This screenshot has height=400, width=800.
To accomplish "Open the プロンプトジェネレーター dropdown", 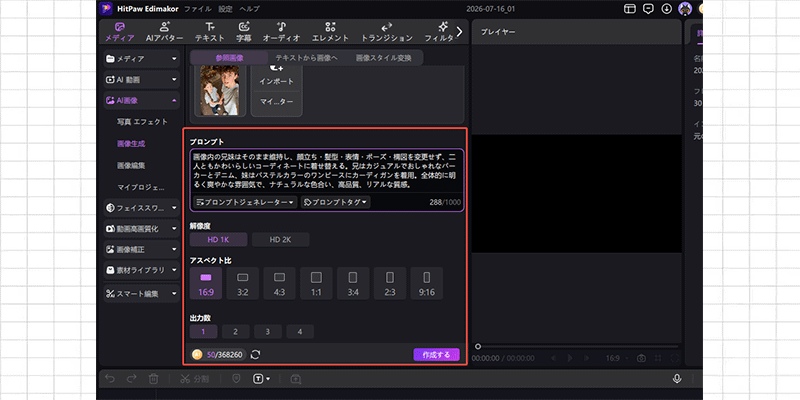I will point(245,203).
